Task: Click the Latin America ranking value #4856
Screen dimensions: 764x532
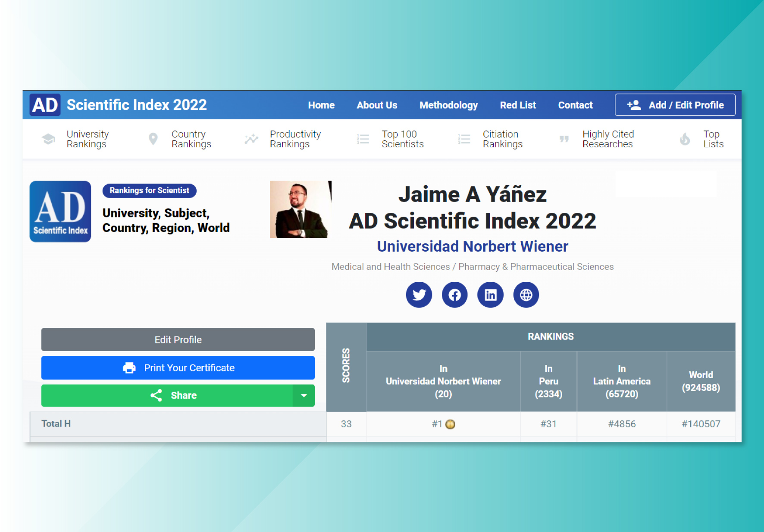Action: click(x=622, y=424)
